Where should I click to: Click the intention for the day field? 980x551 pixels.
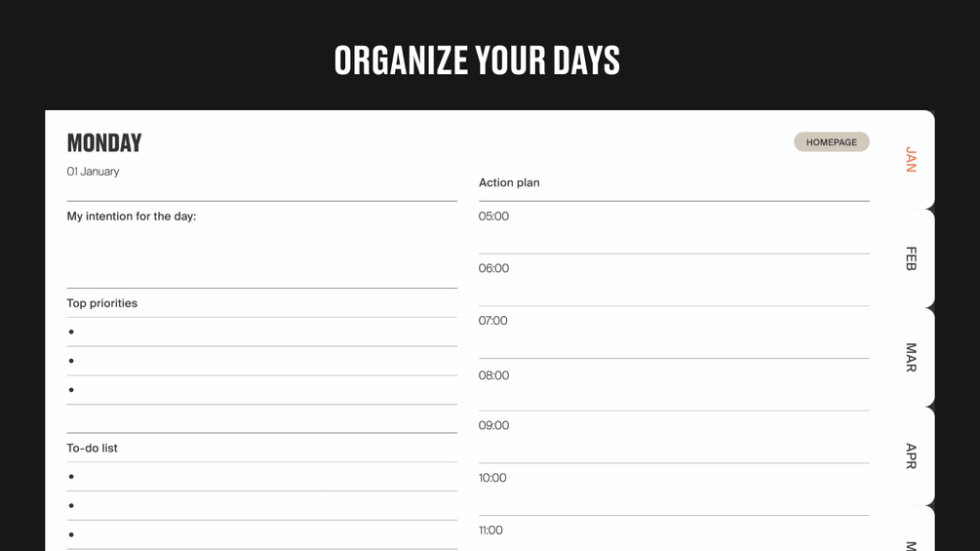pos(261,250)
